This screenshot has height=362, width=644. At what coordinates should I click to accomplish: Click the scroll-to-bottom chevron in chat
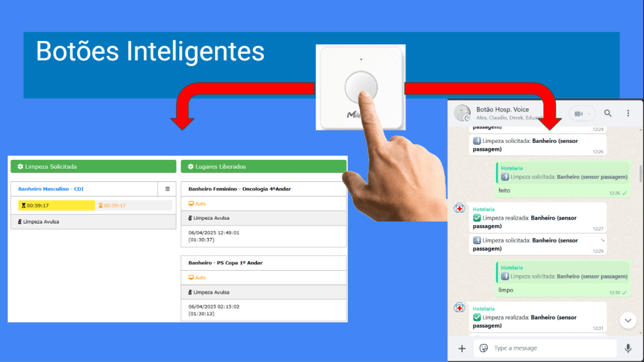(x=628, y=320)
